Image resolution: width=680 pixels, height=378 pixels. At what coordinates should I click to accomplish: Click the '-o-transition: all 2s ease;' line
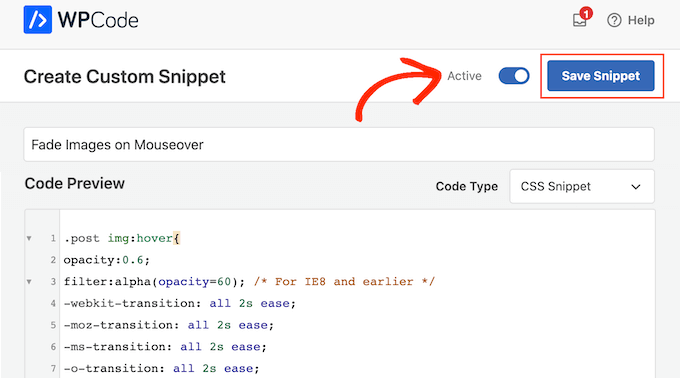(x=162, y=368)
